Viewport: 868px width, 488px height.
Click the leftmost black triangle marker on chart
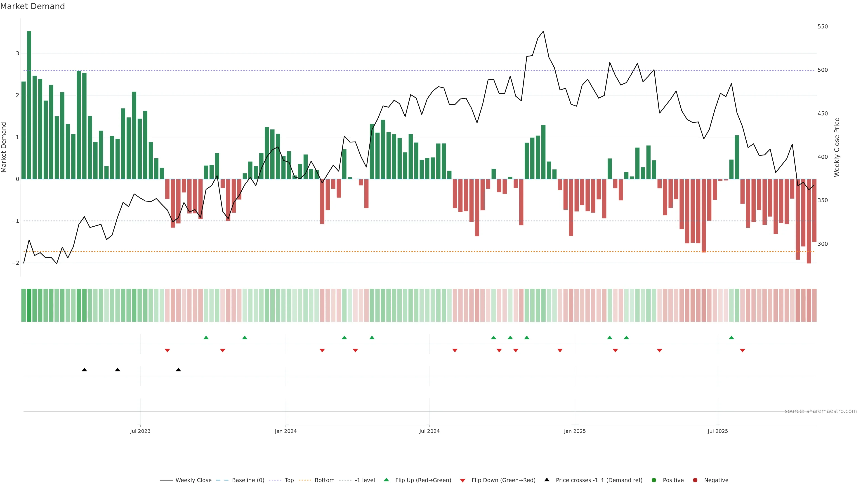point(84,370)
